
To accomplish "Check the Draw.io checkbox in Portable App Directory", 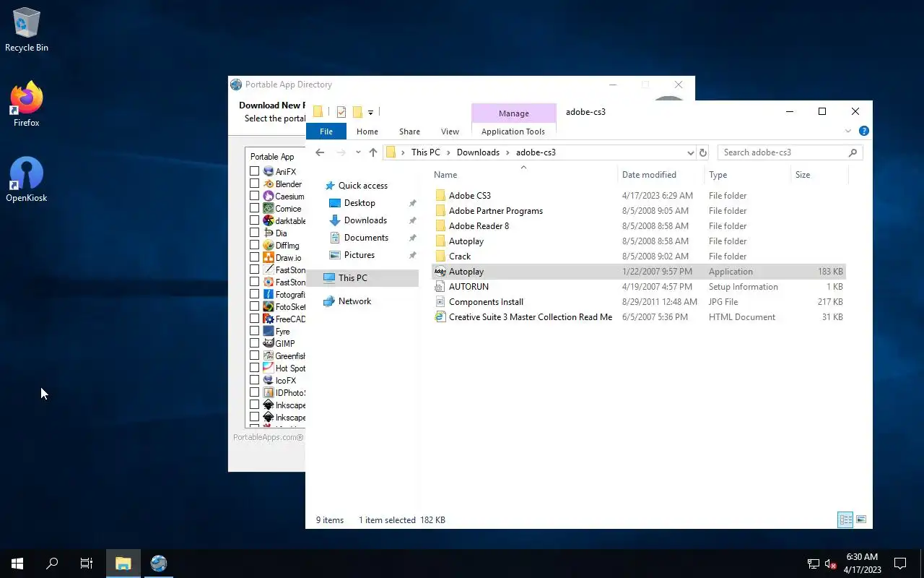I will [x=254, y=257].
